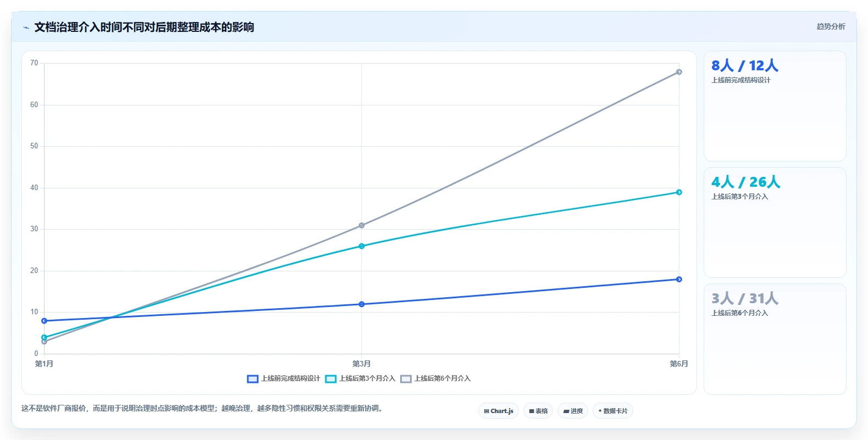
Task: Click the 3人 / 31人 card value
Action: click(745, 299)
